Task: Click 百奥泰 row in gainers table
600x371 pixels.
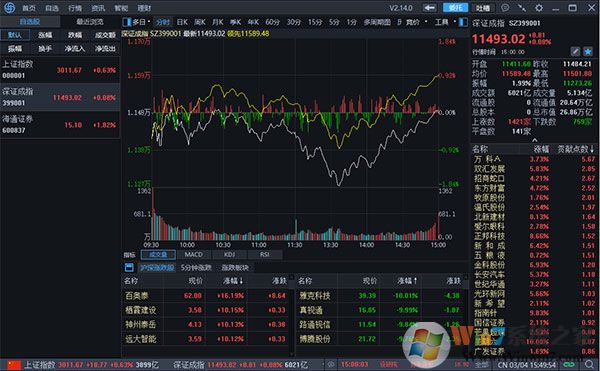Action: pos(206,295)
